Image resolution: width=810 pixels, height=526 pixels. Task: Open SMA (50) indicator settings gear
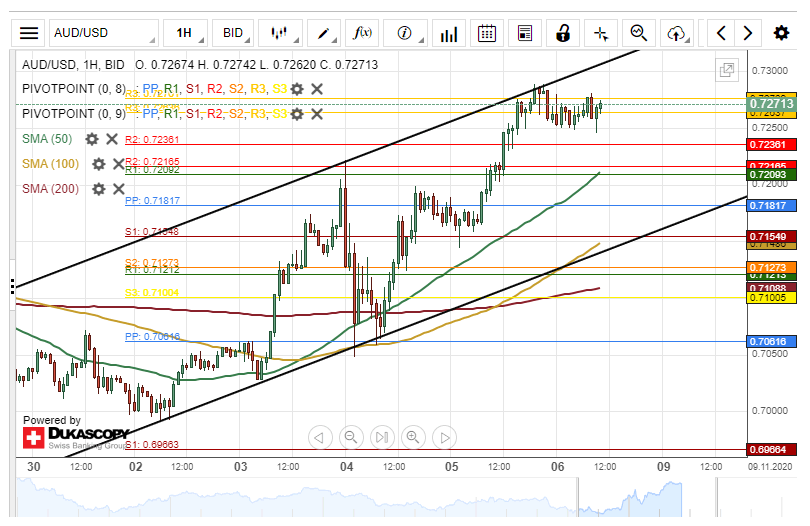coord(92,139)
